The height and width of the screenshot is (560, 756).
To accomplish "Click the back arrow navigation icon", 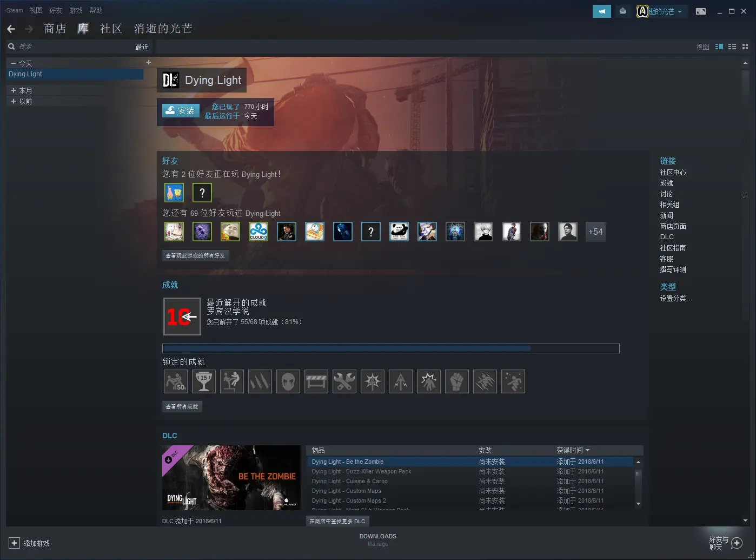I will point(11,29).
